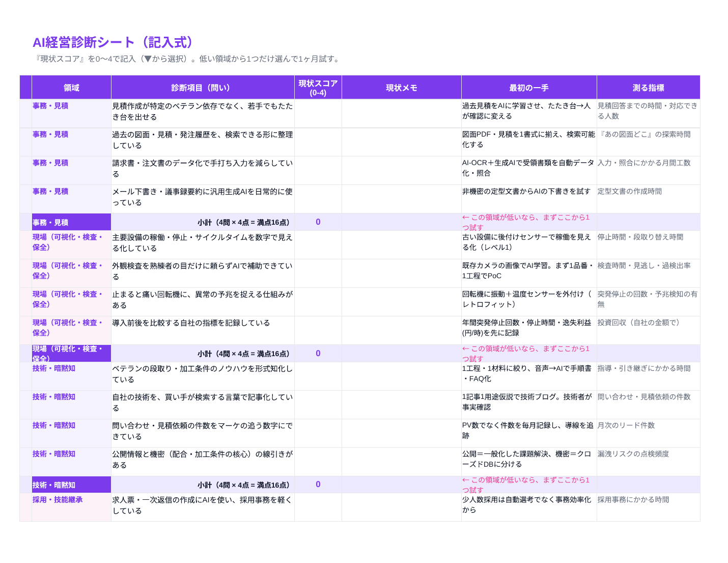
Task: Select metric '月次のリード件数'
Action: pyautogui.click(x=648, y=433)
